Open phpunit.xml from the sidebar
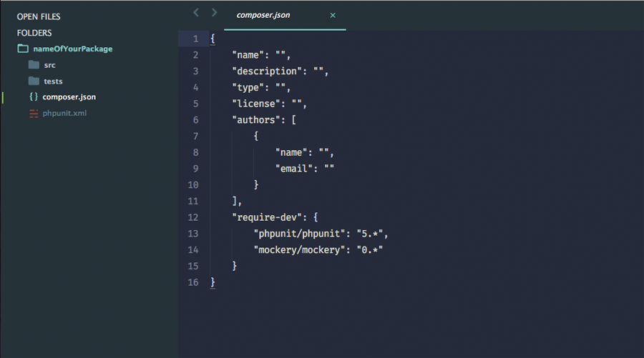644x358 pixels. [x=64, y=113]
